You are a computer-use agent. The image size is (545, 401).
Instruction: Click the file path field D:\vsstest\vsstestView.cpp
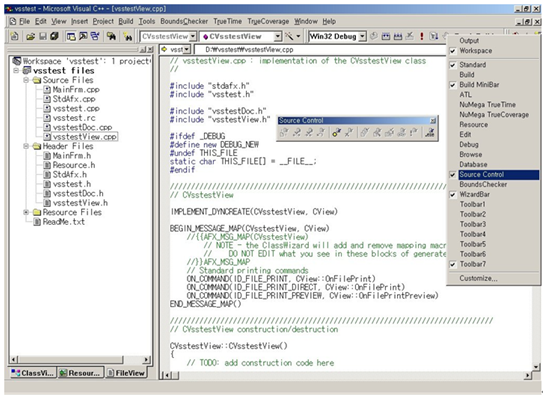click(x=320, y=50)
